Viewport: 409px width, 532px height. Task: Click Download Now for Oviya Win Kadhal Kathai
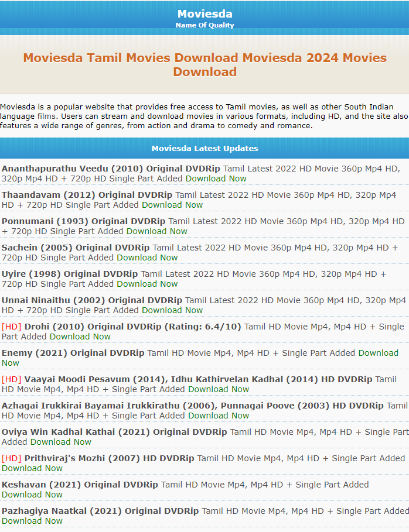[60, 442]
